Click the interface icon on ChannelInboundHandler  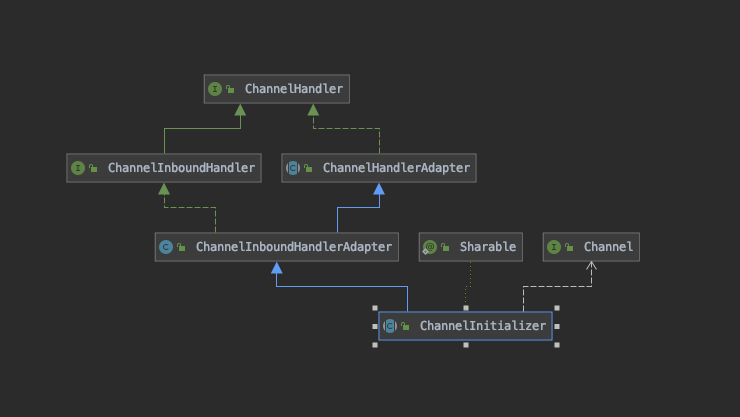tap(78, 168)
